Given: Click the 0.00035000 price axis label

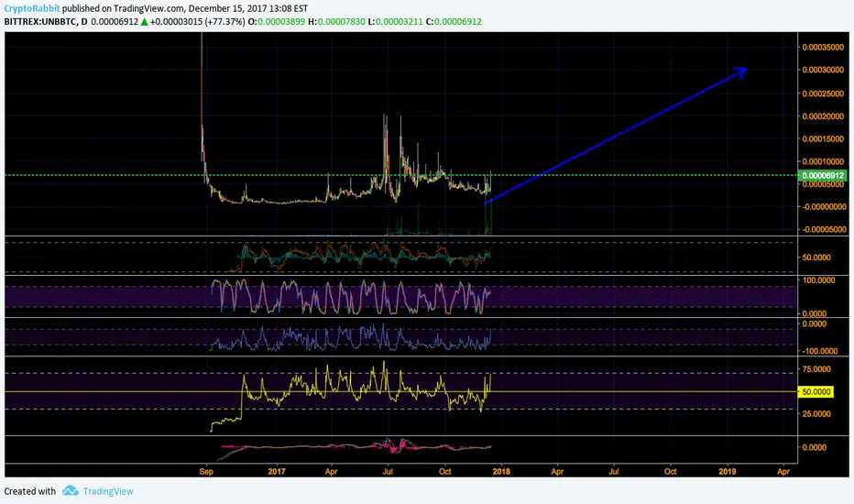Looking at the screenshot, I should [823, 48].
